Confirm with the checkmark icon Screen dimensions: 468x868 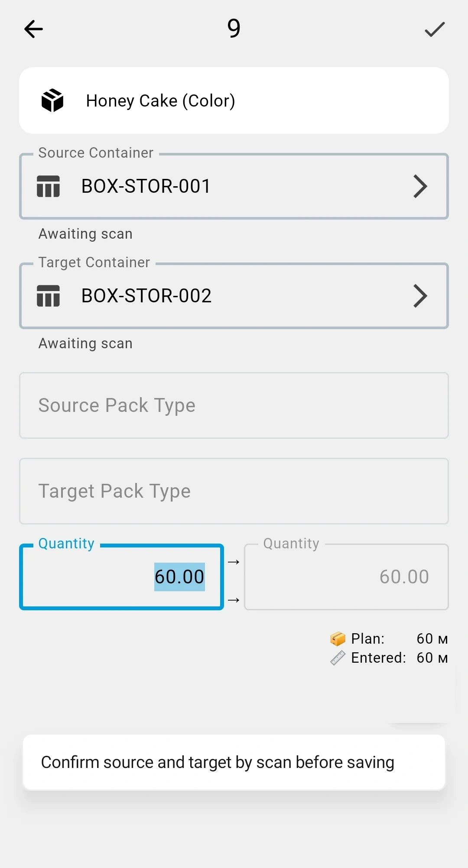[x=435, y=29]
